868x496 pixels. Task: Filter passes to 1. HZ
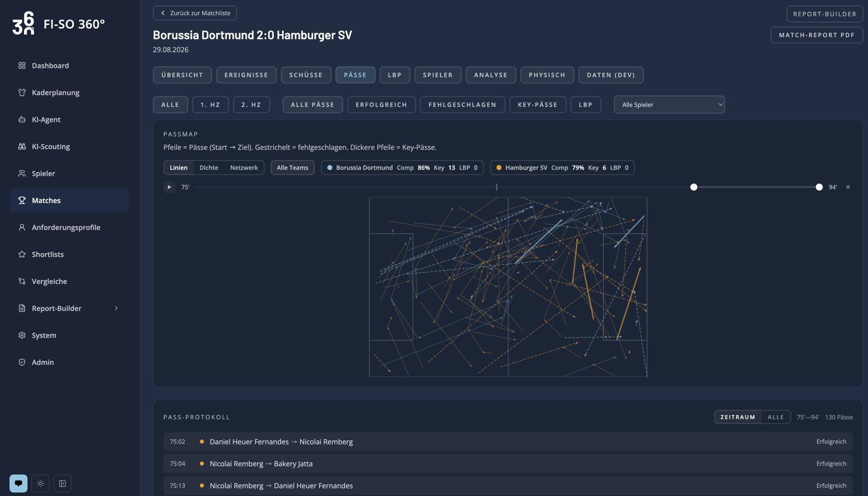(210, 105)
